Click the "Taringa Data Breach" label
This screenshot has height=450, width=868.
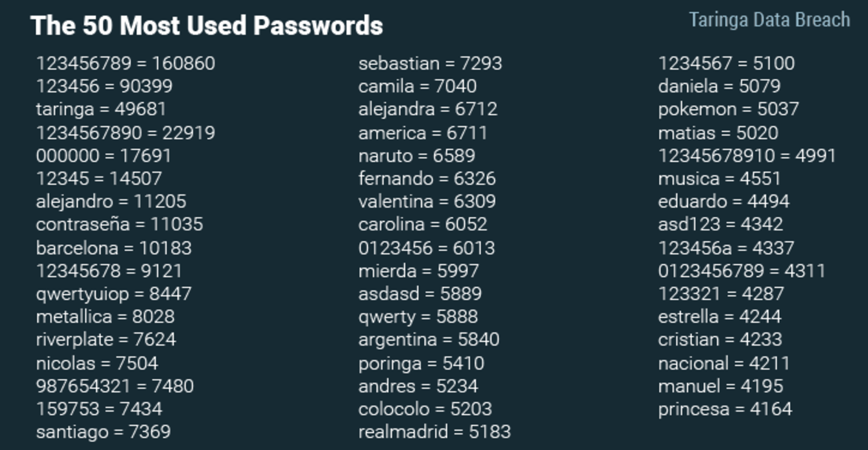pos(769,20)
